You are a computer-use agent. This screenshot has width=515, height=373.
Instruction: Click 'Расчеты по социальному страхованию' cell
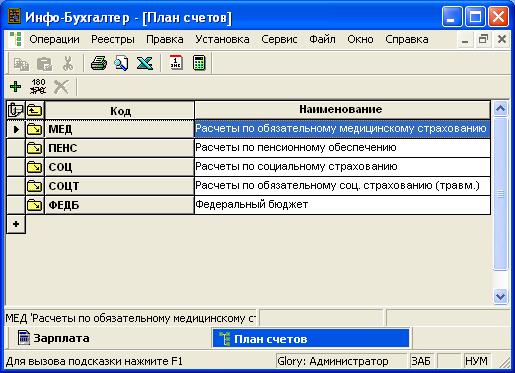[342, 167]
